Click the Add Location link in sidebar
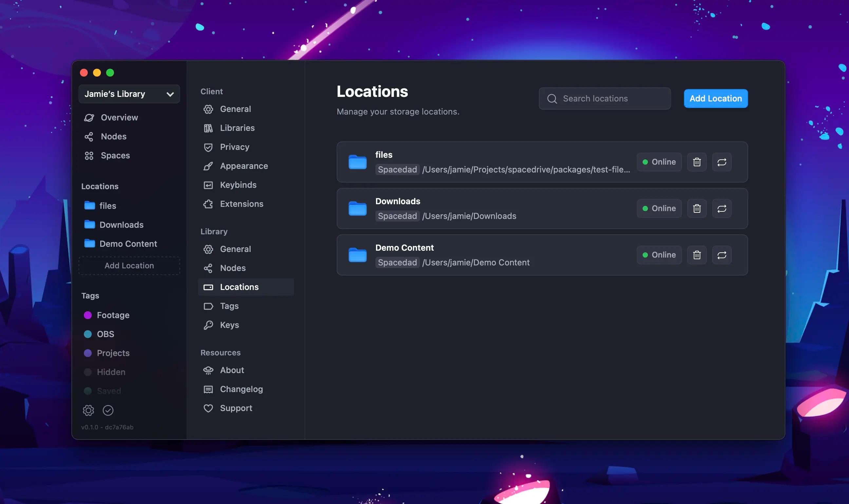 coord(128,265)
